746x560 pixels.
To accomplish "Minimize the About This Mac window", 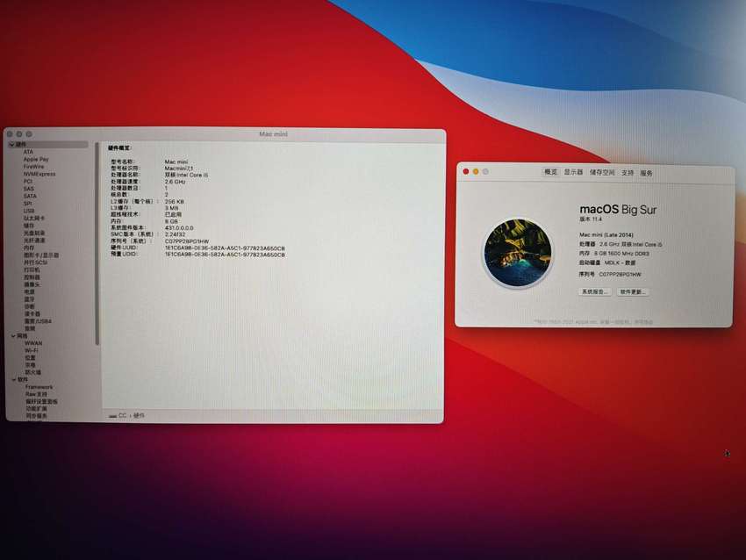I will tap(476, 171).
